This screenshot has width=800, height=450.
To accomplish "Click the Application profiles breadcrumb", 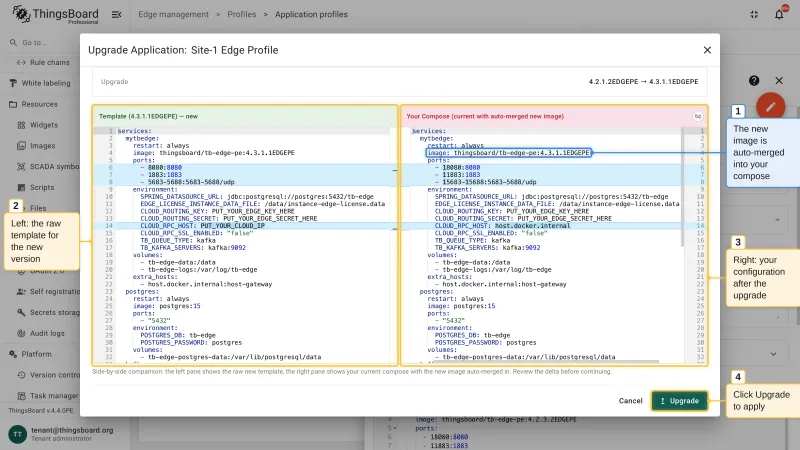I will [x=311, y=14].
